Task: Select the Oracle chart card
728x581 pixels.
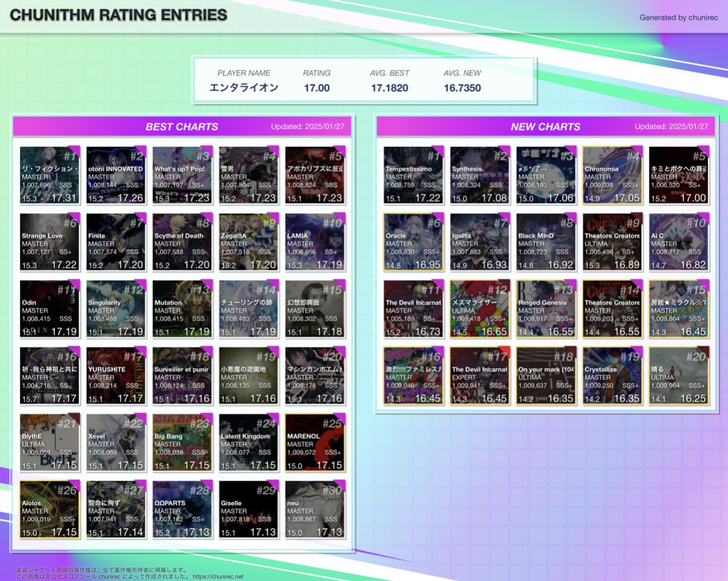Action: (x=413, y=242)
